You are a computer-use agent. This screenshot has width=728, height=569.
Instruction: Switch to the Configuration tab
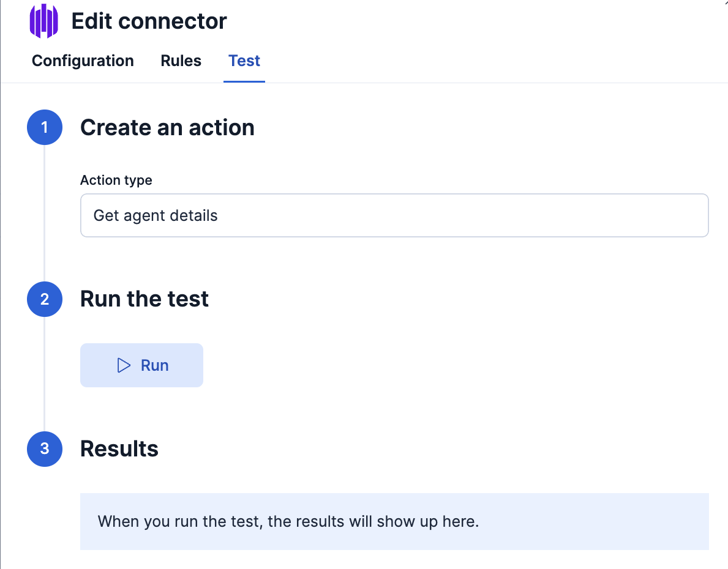[83, 61]
